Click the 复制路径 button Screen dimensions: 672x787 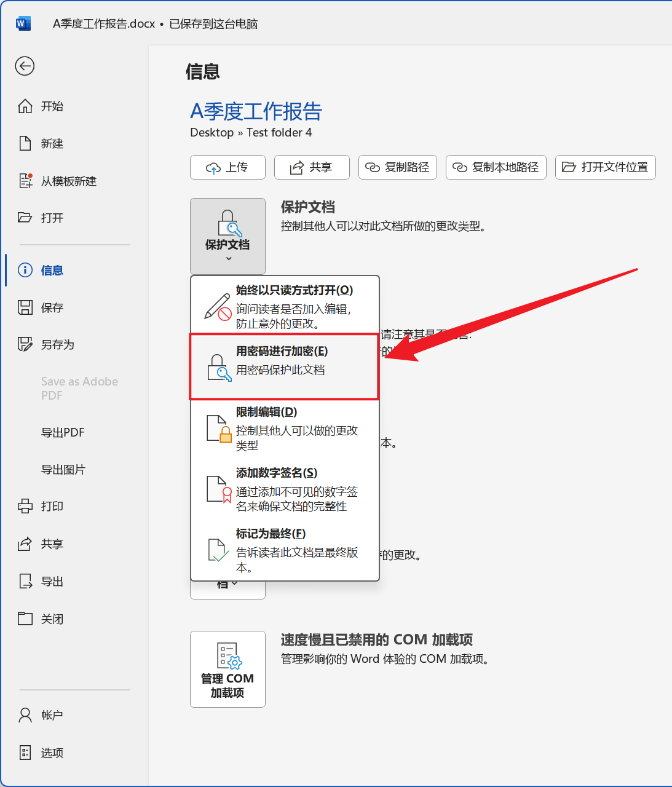(397, 167)
